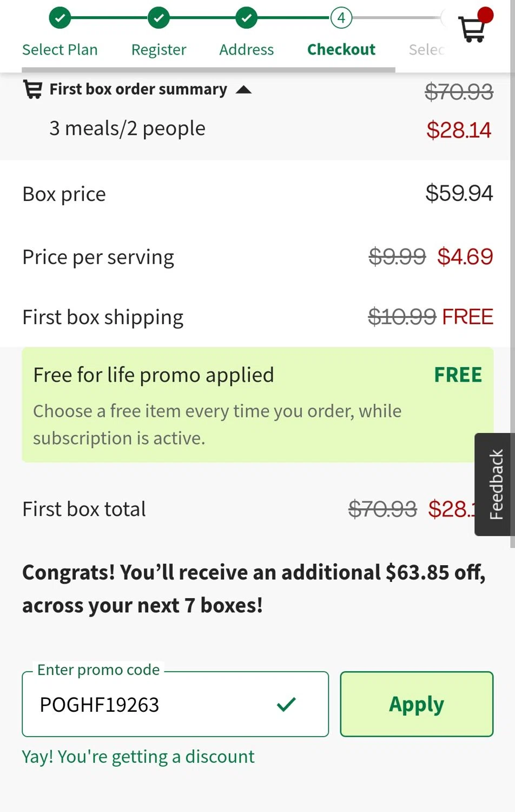515x812 pixels.
Task: Select the Checkout step label
Action: pos(341,50)
